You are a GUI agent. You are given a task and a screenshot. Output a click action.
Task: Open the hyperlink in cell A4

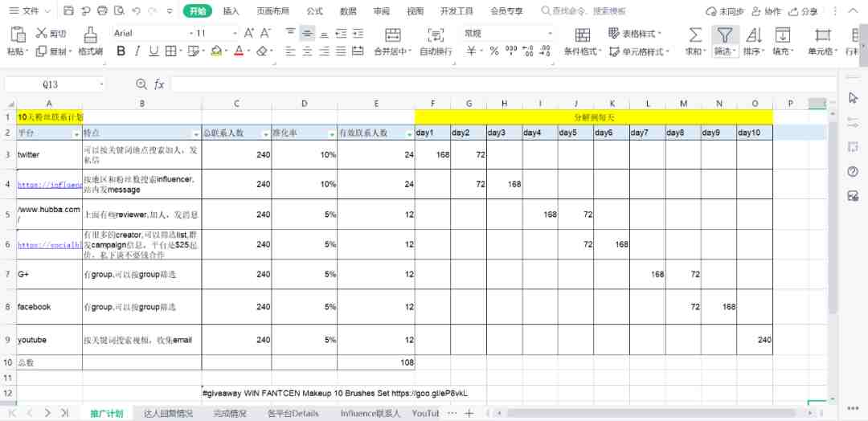[x=49, y=184]
